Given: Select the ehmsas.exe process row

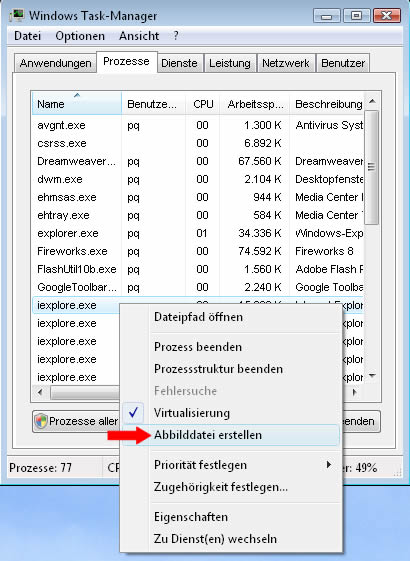Looking at the screenshot, I should coord(198,197).
